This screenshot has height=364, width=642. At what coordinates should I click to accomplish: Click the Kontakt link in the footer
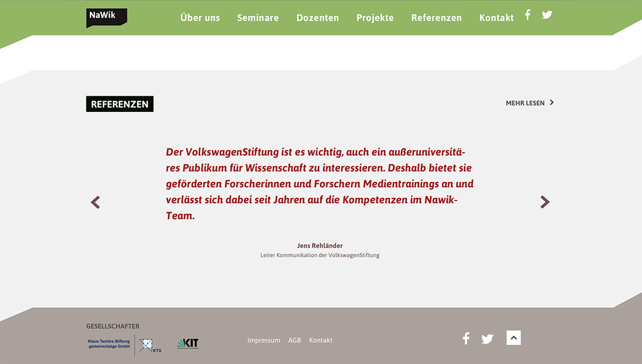321,340
